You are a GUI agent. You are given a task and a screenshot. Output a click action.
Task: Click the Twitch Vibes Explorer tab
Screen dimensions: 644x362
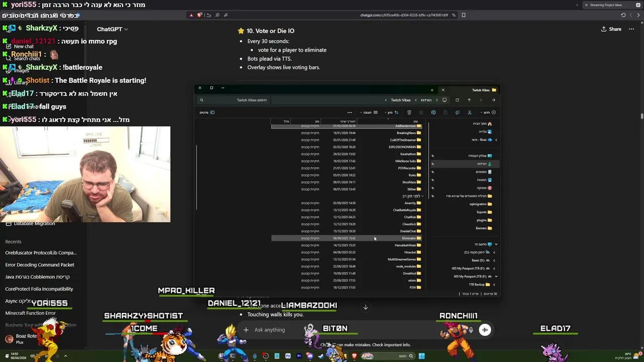(x=468, y=90)
